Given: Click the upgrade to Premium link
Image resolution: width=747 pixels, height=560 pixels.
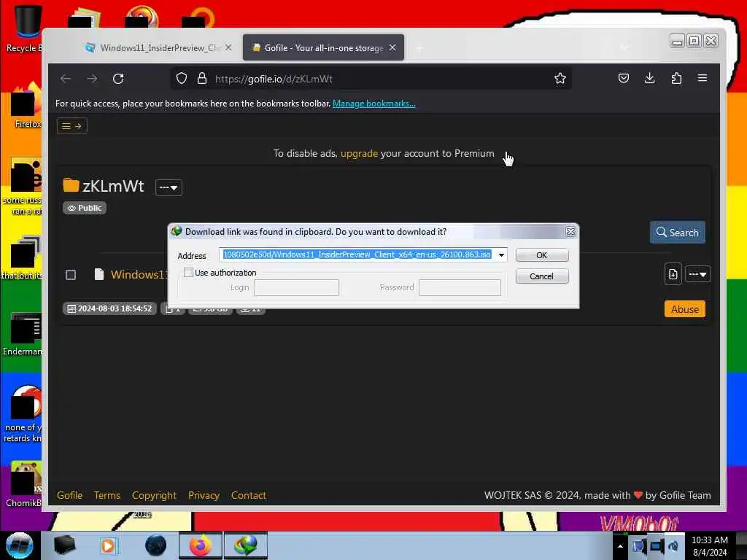Looking at the screenshot, I should tap(359, 153).
